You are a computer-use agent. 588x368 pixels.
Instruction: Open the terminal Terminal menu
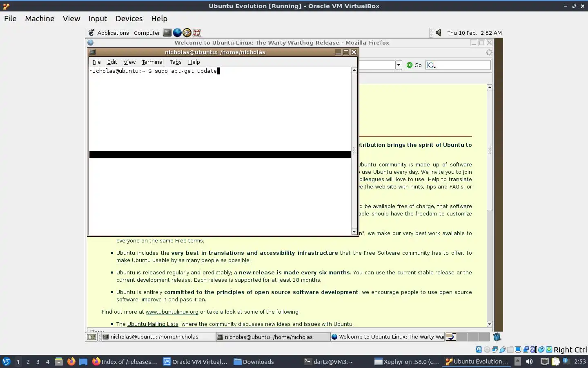tap(153, 62)
